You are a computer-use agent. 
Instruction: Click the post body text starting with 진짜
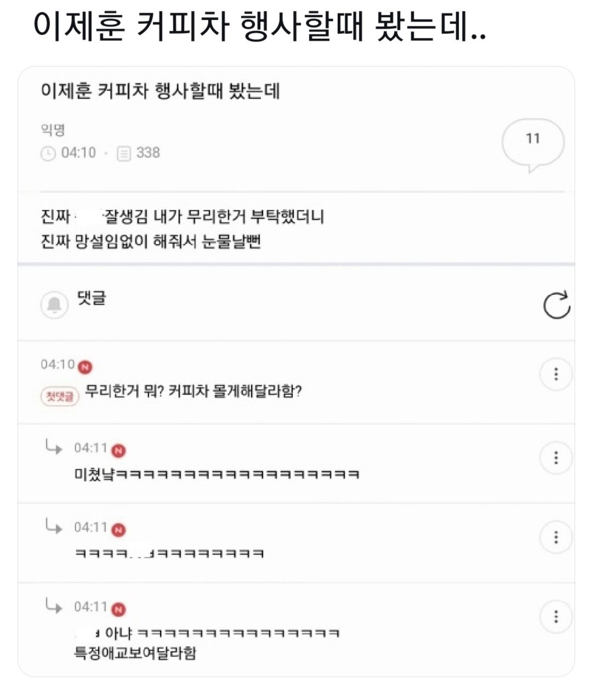point(182,228)
